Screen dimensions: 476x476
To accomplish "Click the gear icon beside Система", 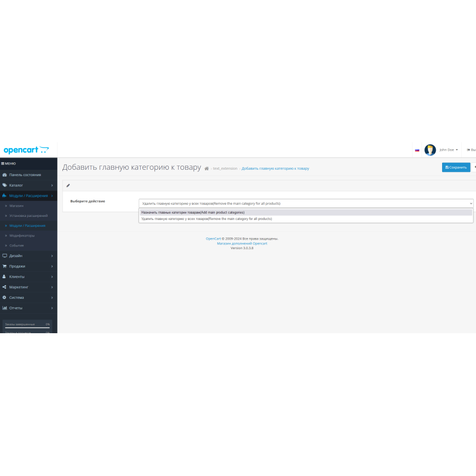I will click(x=4, y=297).
